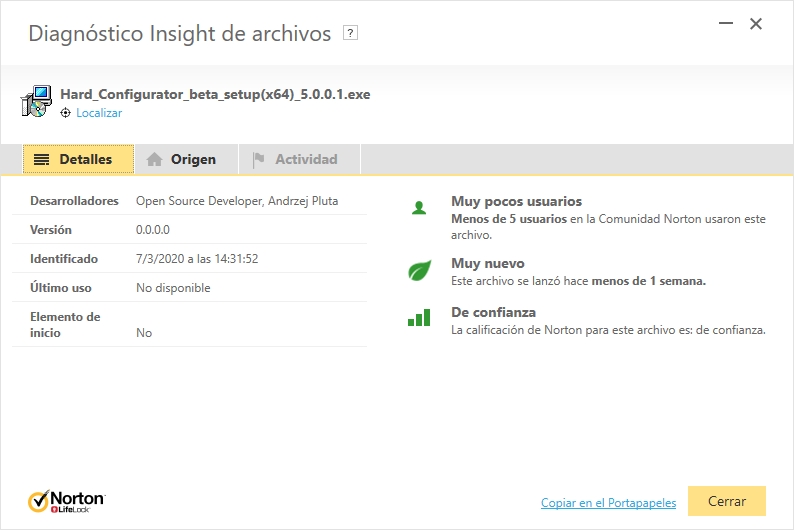Image resolution: width=794 pixels, height=530 pixels.
Task: Open the Origen tab
Action: pyautogui.click(x=186, y=159)
